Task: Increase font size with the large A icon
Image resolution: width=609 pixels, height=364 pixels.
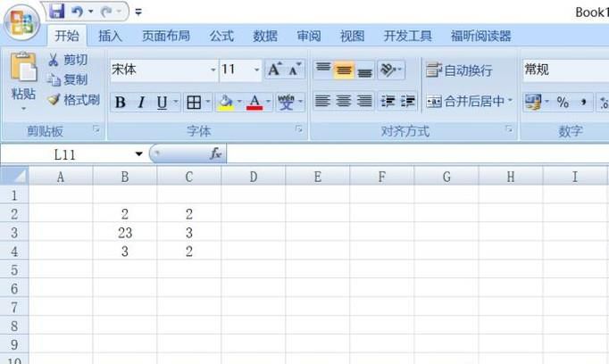Action: [x=275, y=70]
